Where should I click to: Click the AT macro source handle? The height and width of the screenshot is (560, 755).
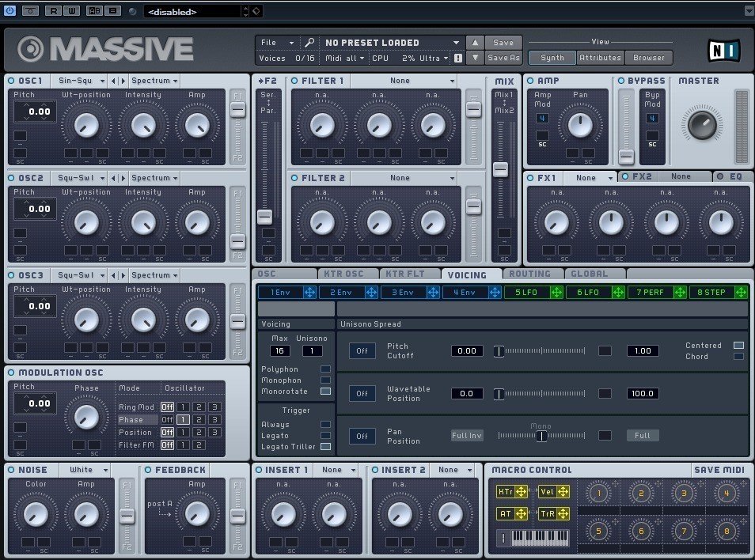tap(521, 514)
